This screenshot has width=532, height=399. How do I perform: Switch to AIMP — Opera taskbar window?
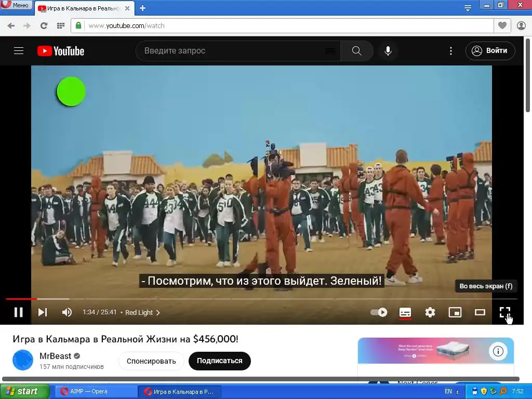(x=96, y=392)
